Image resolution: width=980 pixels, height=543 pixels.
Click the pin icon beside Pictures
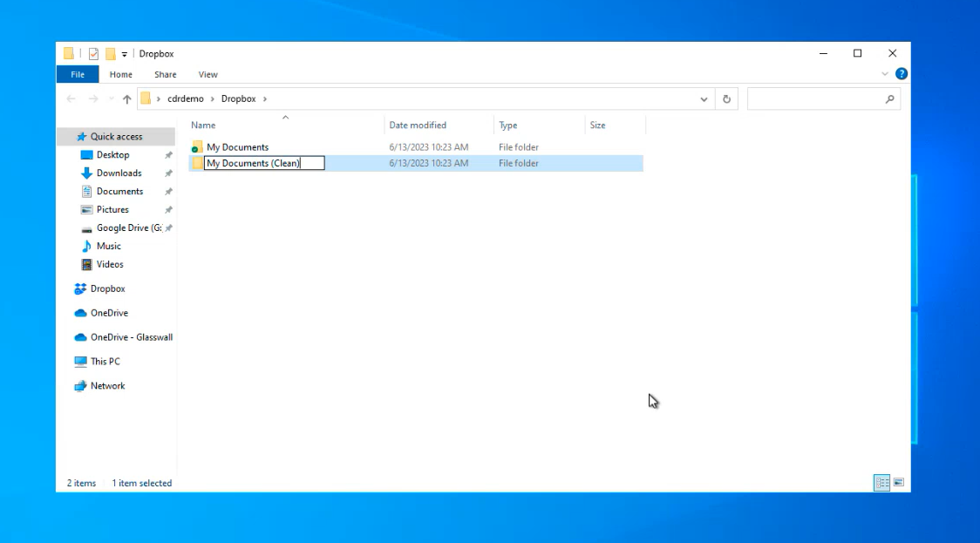[168, 210]
